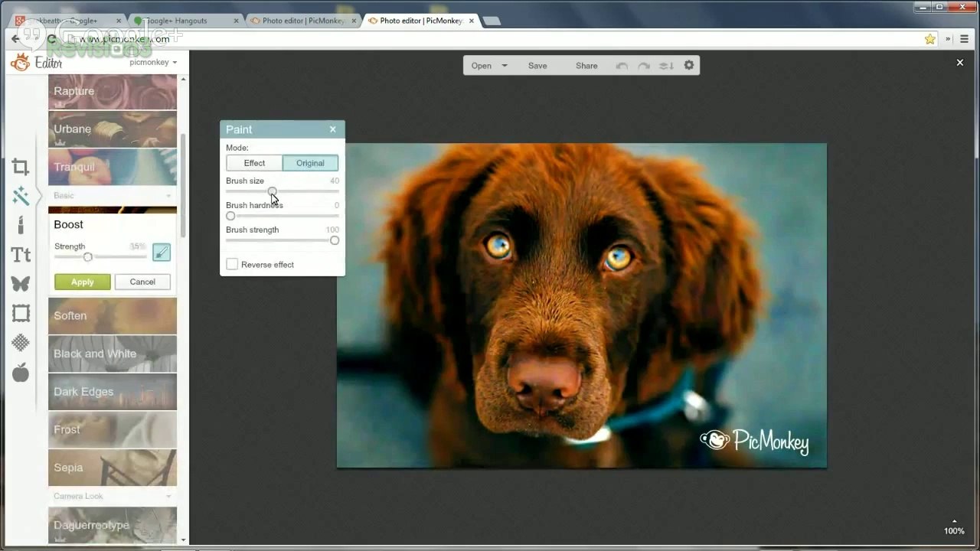
Task: Choose the Tranquil effect thumbnail
Action: coord(112,167)
